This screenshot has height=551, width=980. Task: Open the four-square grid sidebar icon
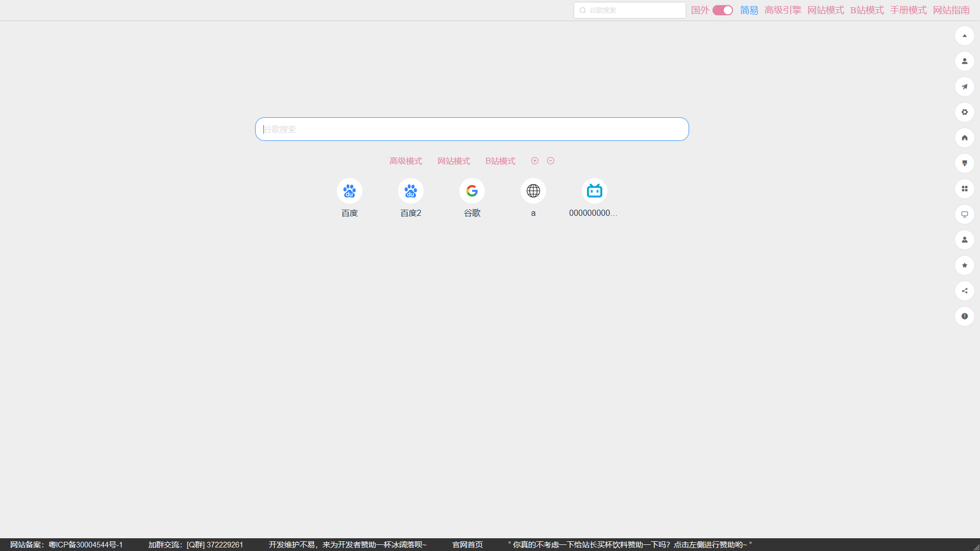click(x=964, y=189)
